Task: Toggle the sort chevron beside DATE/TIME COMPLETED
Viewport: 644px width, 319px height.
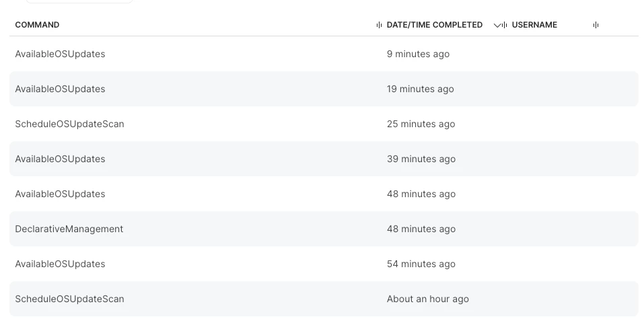Action: click(x=497, y=26)
